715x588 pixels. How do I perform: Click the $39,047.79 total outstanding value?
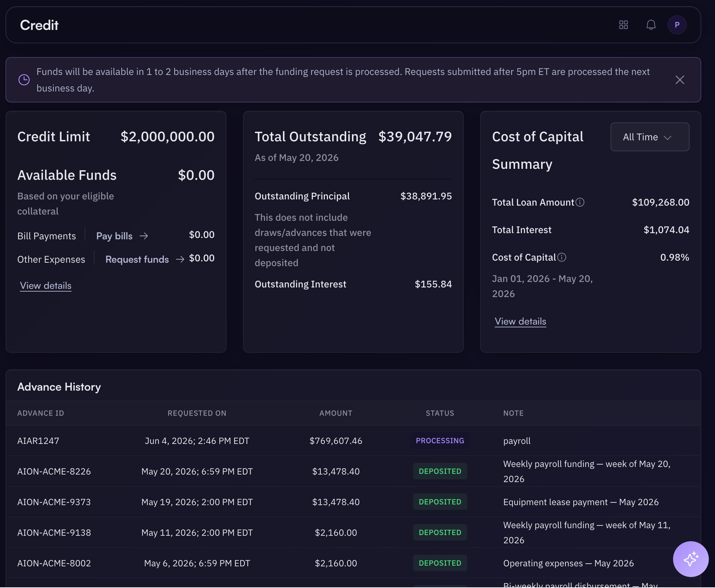point(415,137)
